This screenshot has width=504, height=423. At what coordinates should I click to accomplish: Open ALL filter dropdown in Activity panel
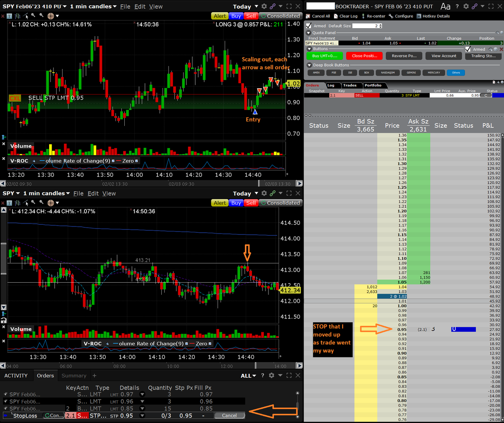[249, 376]
